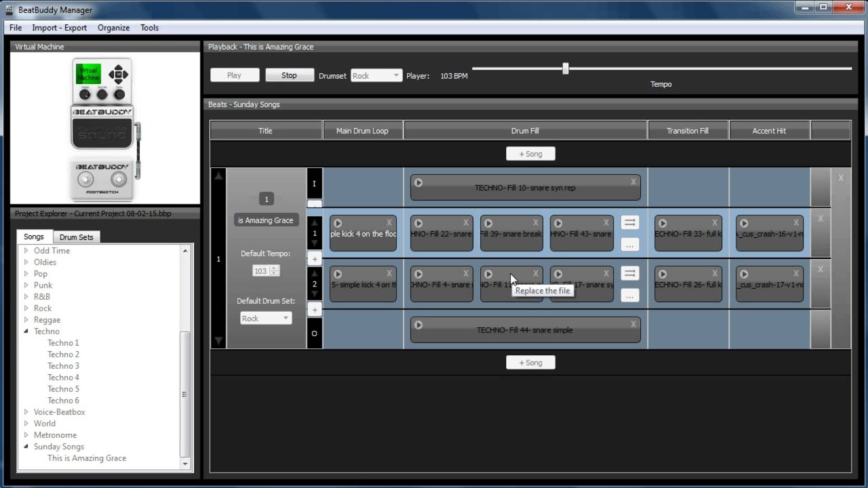Move song 1 up using the up arrow

coord(218,176)
